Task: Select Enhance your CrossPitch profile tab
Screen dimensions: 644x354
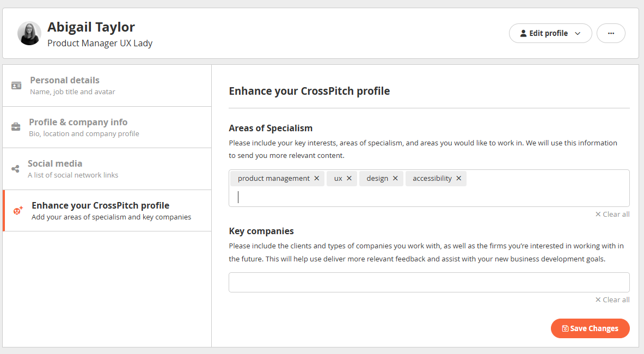Action: pos(107,211)
